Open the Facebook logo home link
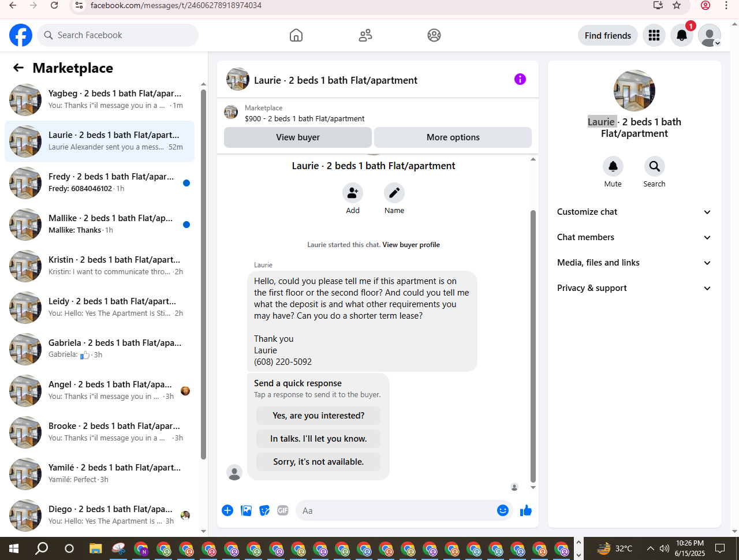The height and width of the screenshot is (560, 739). (21, 35)
